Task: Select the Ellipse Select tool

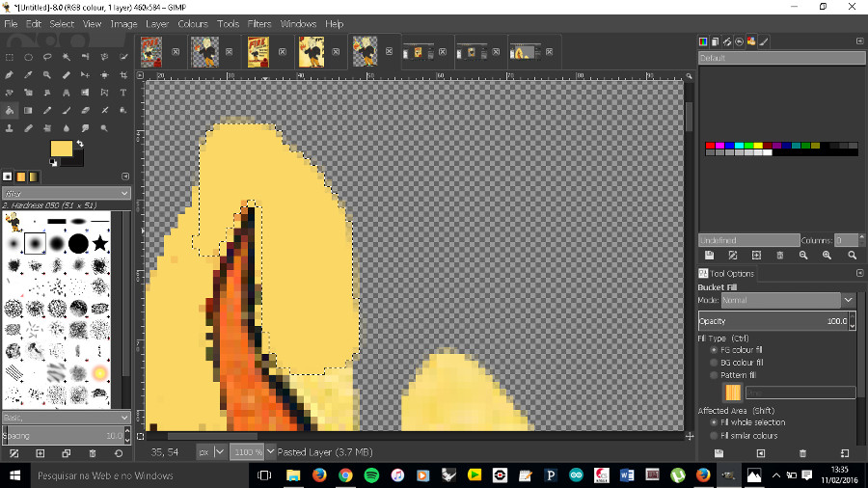Action: click(28, 57)
